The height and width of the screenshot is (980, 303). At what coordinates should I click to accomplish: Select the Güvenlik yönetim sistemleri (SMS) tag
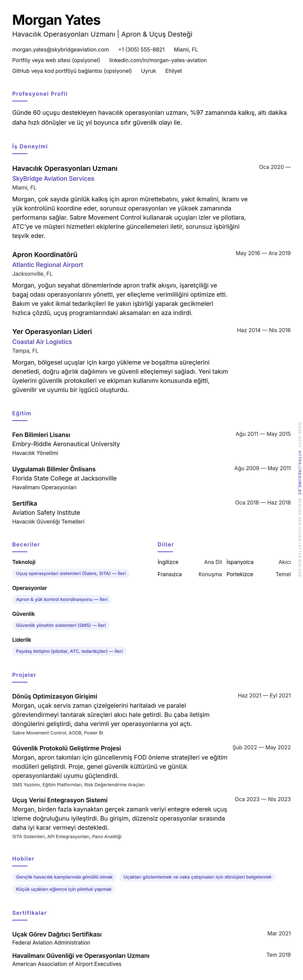coord(61,625)
